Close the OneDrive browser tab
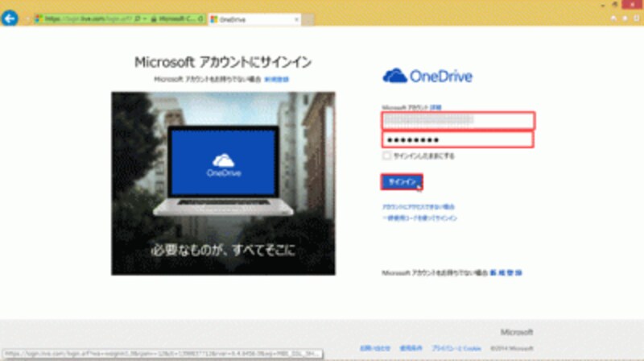This screenshot has height=361, width=644. 296,19
